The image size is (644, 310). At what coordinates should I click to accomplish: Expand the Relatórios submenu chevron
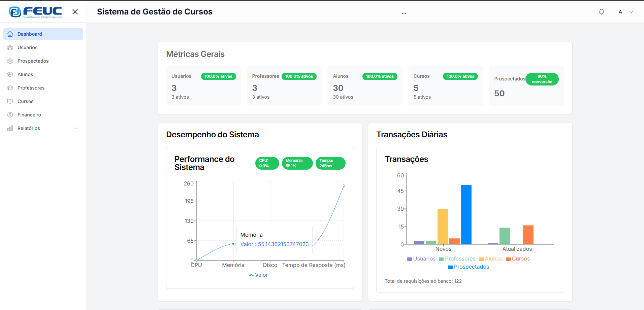76,128
